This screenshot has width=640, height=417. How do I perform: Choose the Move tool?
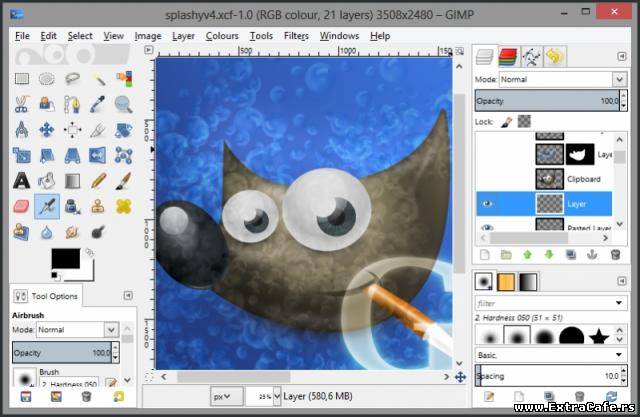(47, 129)
